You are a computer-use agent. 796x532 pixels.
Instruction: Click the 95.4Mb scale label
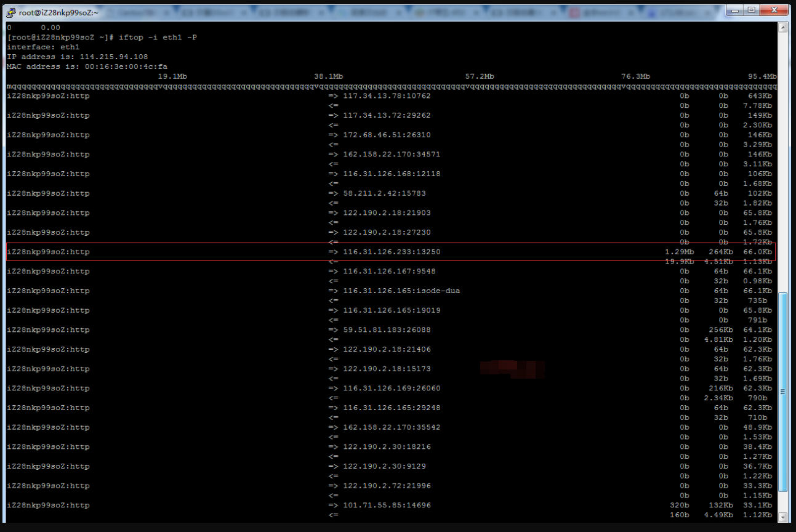click(x=762, y=76)
